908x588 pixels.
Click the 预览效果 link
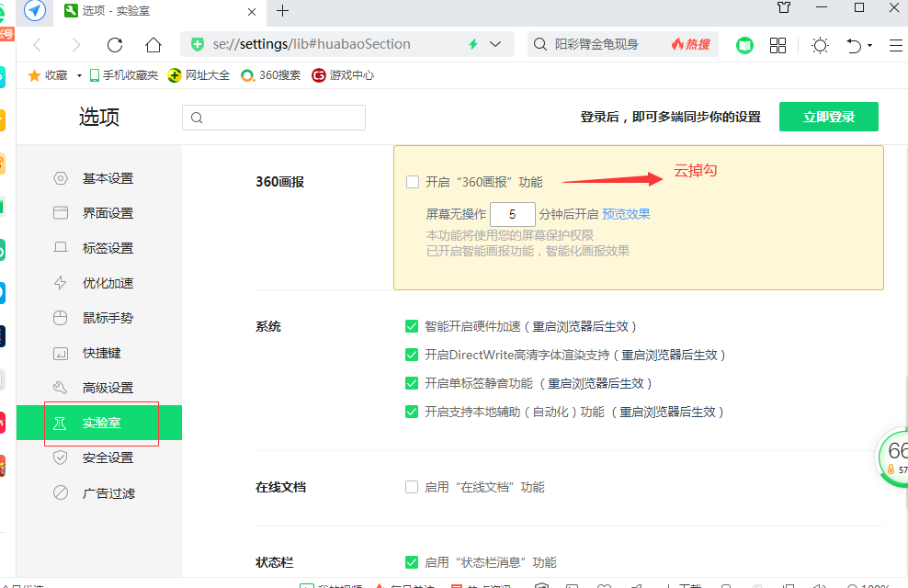[x=626, y=214]
